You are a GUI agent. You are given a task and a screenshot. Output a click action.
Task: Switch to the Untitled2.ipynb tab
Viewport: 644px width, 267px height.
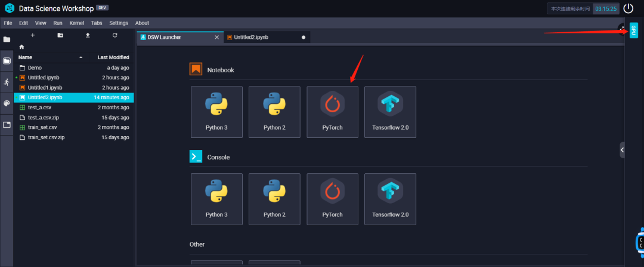[267, 37]
